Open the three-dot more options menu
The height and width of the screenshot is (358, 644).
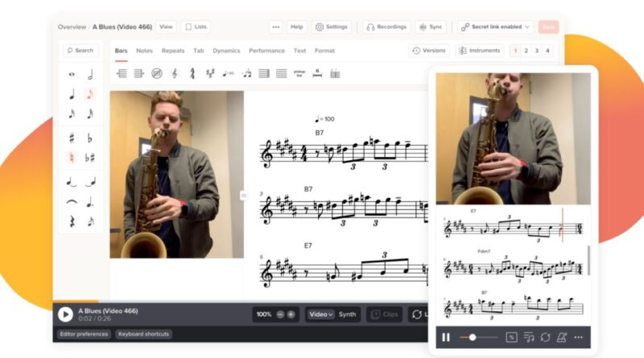275,27
